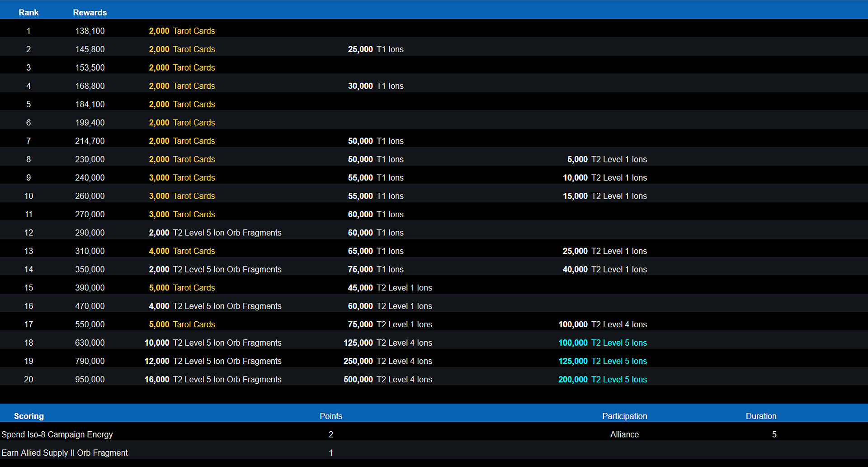
Task: Click 125,000 T2 Level 4 Ions reward
Action: pyautogui.click(x=388, y=343)
